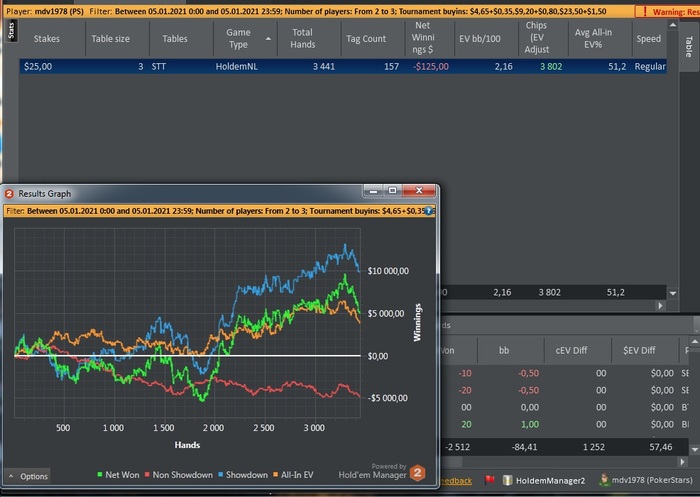Minimize the Results Graph window

(374, 191)
